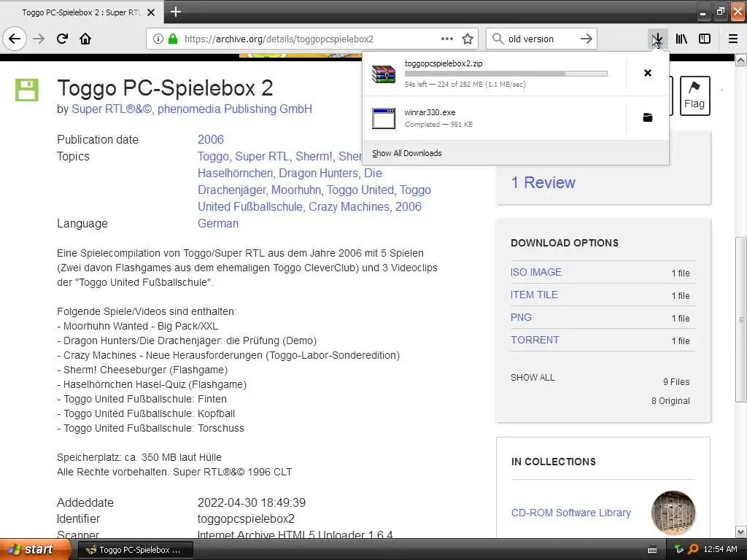Open Show All Downloads
The height and width of the screenshot is (560, 747).
pos(407,153)
